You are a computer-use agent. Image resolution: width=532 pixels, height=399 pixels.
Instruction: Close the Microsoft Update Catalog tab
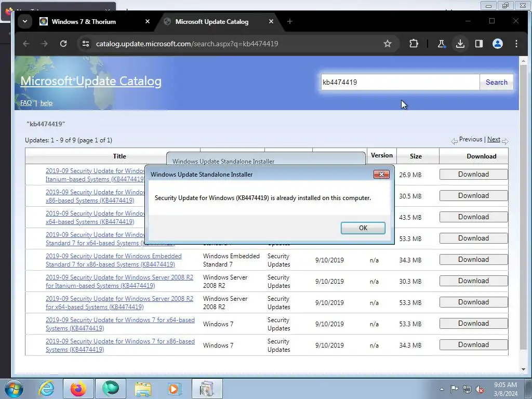(271, 21)
